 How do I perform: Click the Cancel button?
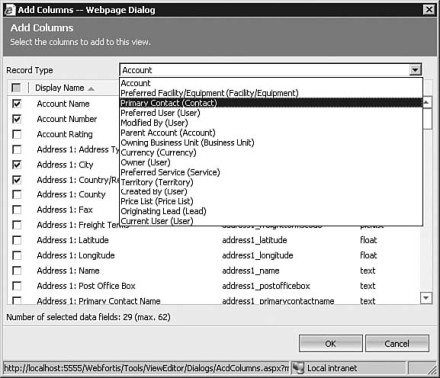point(397,343)
